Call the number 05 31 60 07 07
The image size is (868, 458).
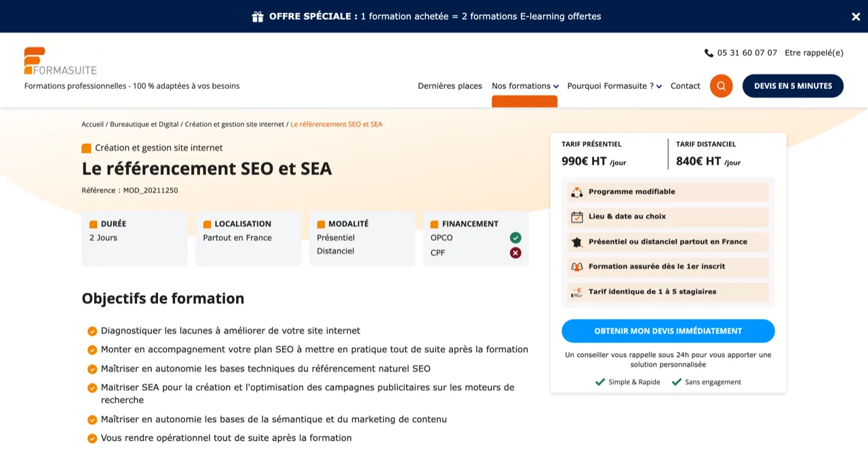pos(747,53)
